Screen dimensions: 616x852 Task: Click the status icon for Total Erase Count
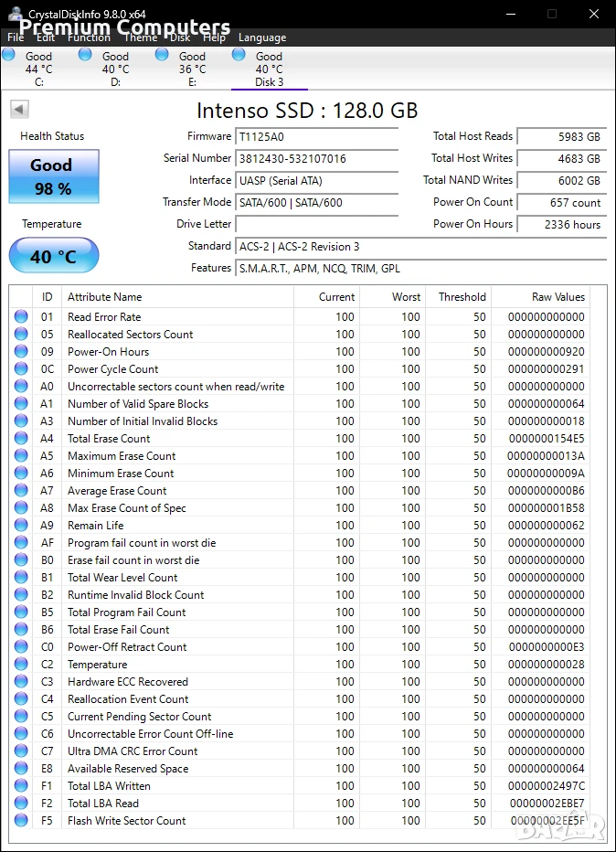[21, 438]
